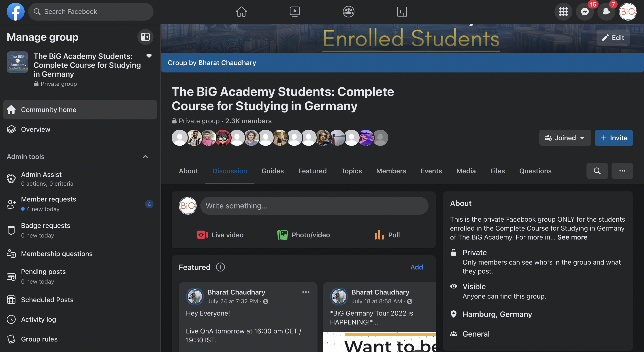Open the three-dot more options beside search
The height and width of the screenshot is (352, 644).
pos(622,171)
